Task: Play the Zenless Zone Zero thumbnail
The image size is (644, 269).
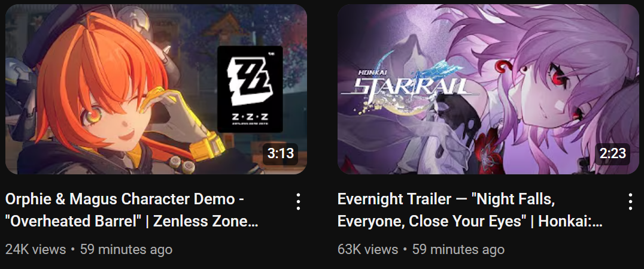Action: tap(156, 89)
